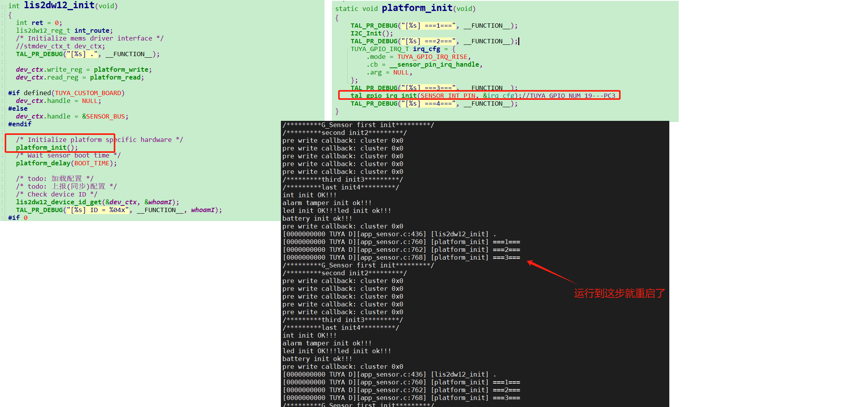Click the TUYA_GPIO_IRQ_RISE constant
868x407 pixels.
tap(432, 57)
